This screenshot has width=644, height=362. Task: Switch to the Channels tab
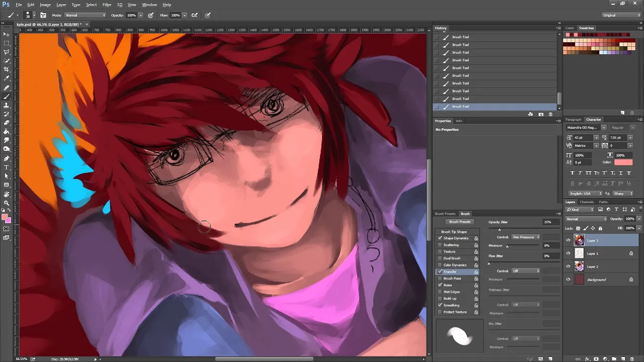587,202
